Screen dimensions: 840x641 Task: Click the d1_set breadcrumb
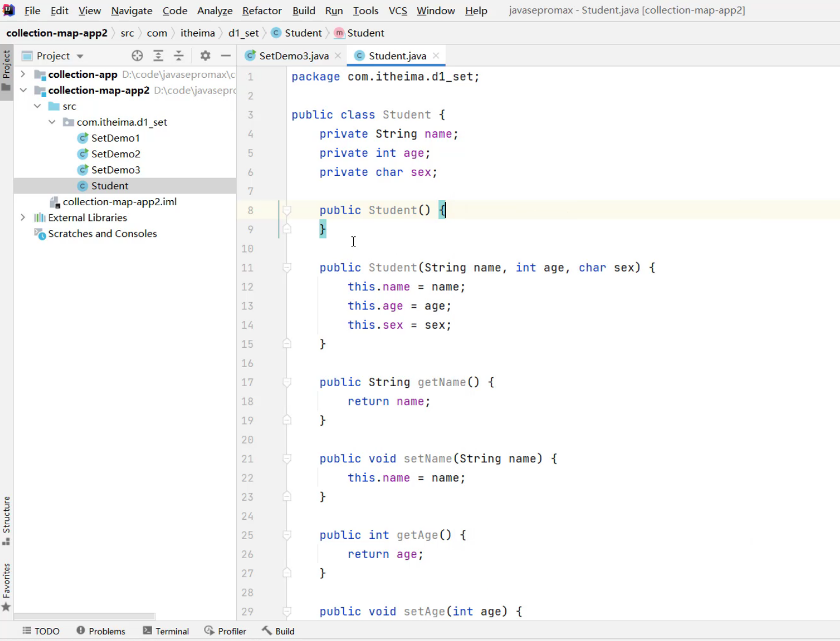tap(243, 33)
